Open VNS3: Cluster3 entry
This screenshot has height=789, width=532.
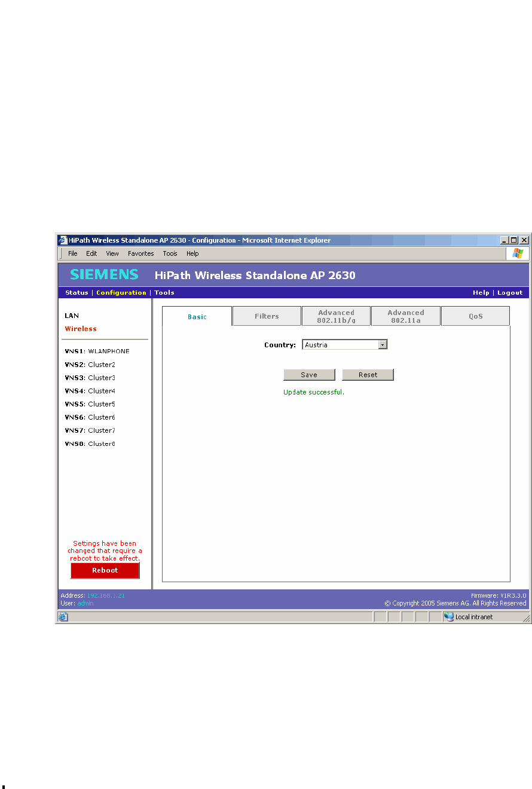(90, 378)
